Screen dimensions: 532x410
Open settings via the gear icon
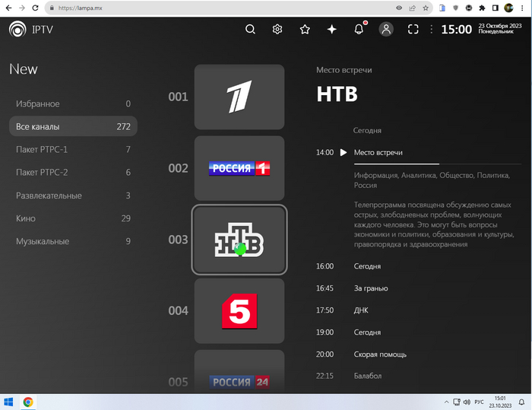pos(277,30)
